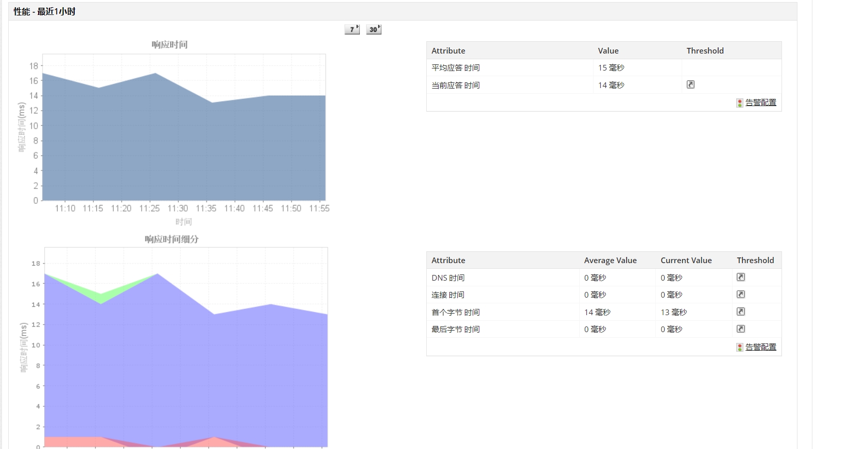Open 告警配置 link under breakdown table

pos(760,347)
